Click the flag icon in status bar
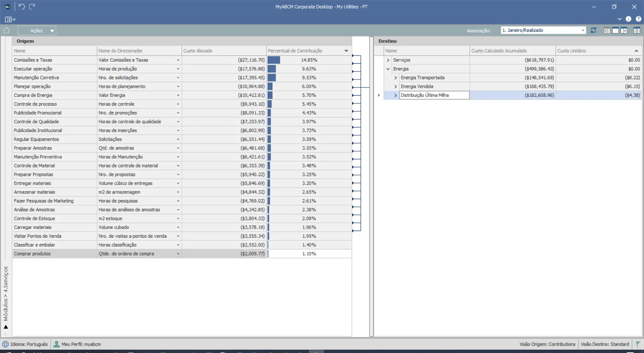This screenshot has height=353, width=644. coord(638,344)
